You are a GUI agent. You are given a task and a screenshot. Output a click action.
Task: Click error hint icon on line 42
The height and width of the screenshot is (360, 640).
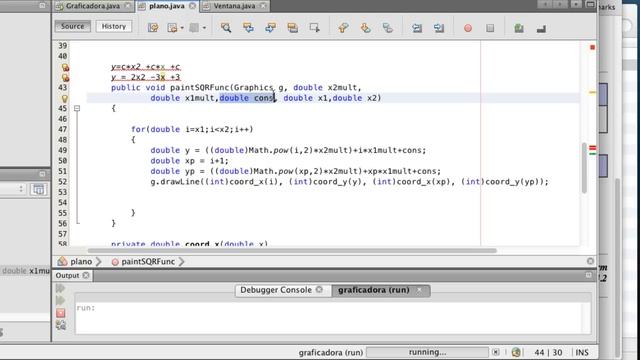coord(65,78)
